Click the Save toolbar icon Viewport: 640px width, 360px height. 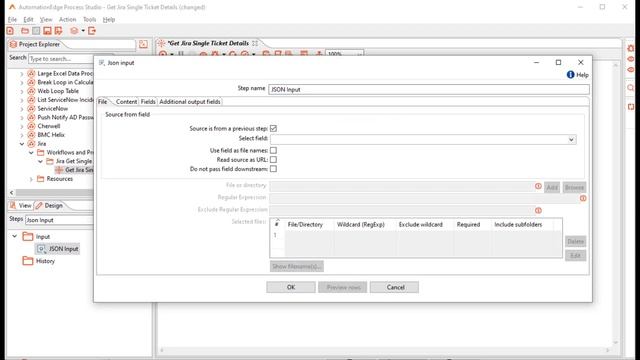click(47, 31)
